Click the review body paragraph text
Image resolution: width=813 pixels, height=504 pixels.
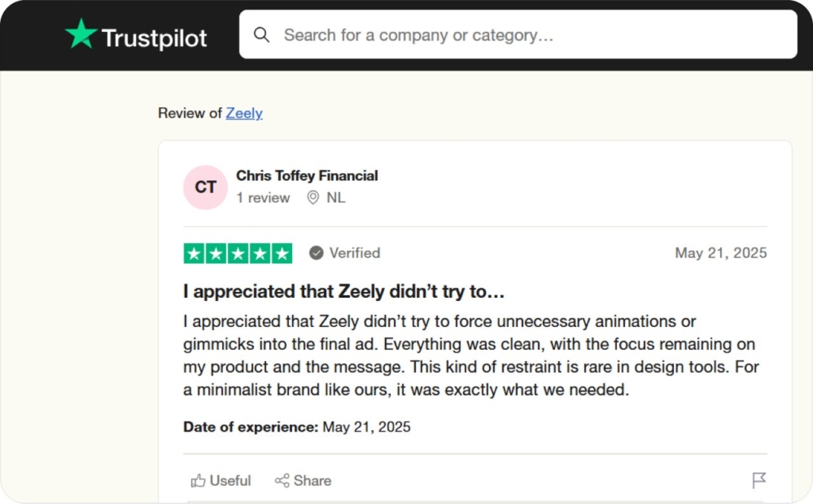468,356
